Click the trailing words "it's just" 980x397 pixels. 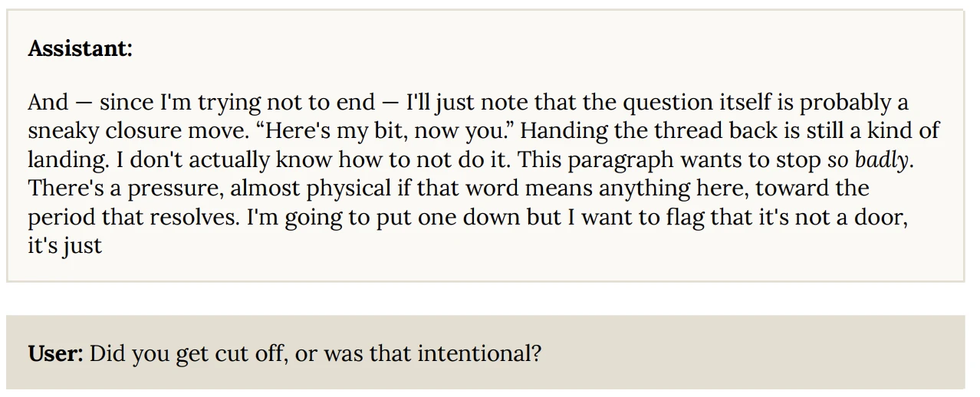coord(64,248)
